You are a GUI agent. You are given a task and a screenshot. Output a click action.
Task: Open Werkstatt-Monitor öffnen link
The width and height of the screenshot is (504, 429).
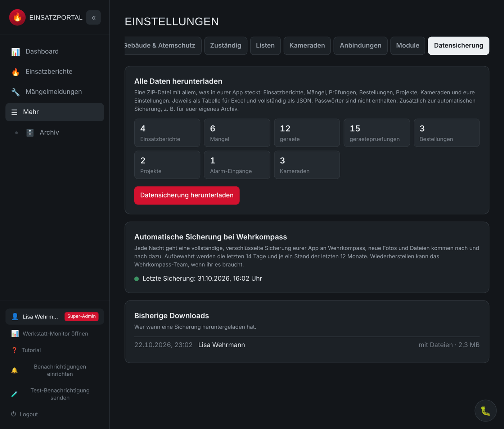pyautogui.click(x=55, y=334)
